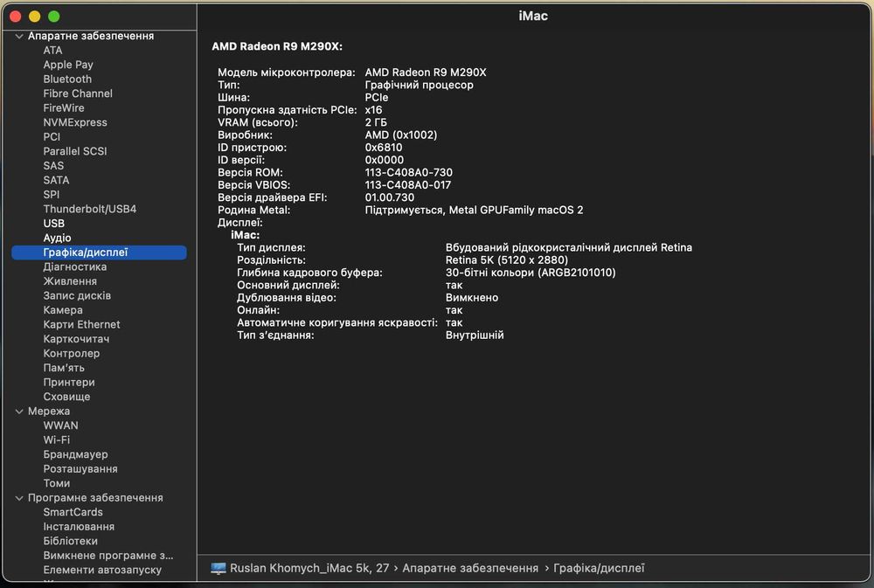The image size is (874, 588).
Task: Click the Графіка/дисплеї path bar segment
Action: [x=600, y=568]
